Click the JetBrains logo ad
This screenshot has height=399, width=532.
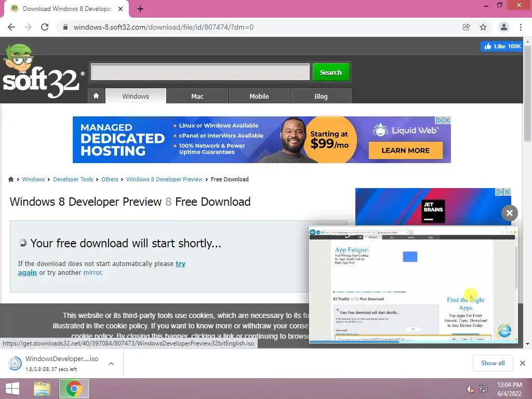[433, 211]
